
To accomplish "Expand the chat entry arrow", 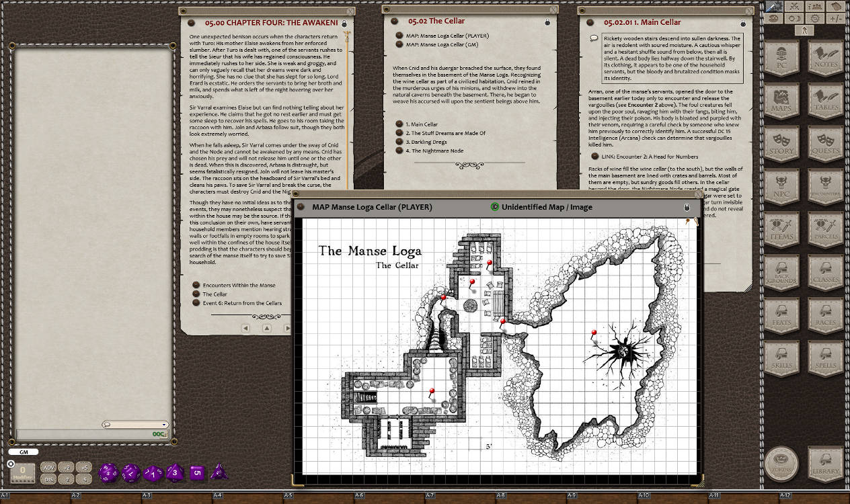I will [163, 424].
